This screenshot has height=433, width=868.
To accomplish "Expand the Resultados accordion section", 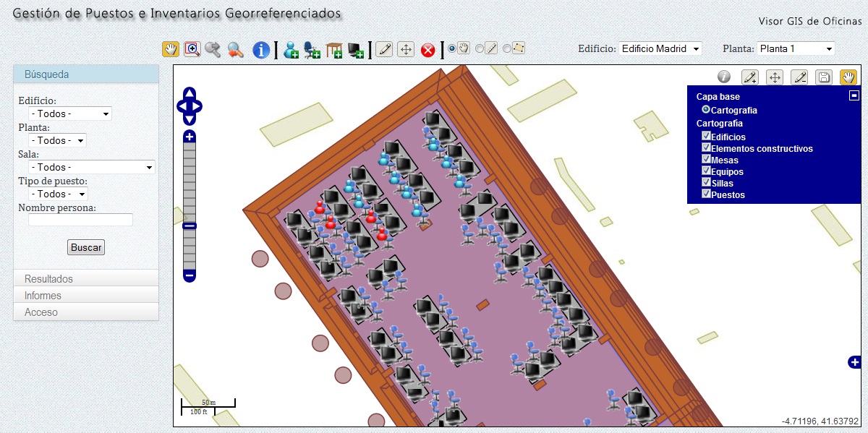I will click(86, 278).
